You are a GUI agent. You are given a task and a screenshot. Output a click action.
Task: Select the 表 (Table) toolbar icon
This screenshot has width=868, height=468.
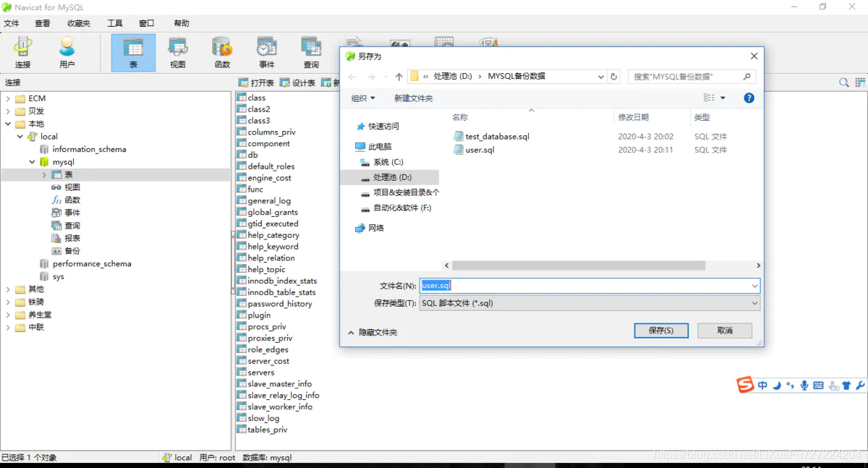(133, 52)
